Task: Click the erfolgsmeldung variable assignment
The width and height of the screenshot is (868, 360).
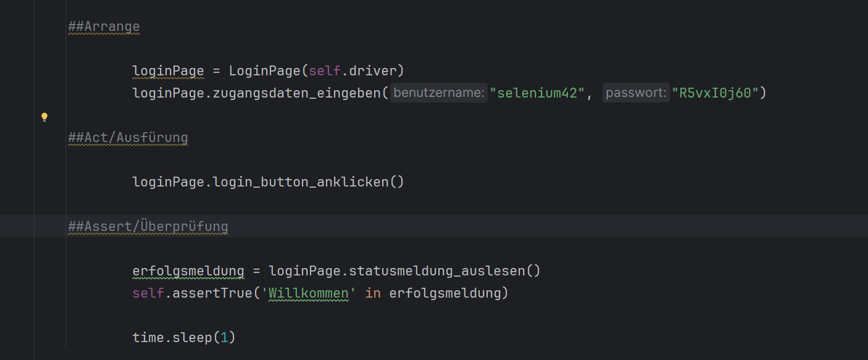Action: (x=188, y=271)
